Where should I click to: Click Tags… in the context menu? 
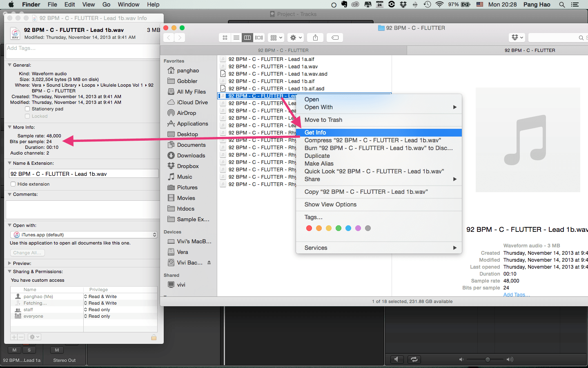pyautogui.click(x=379, y=217)
